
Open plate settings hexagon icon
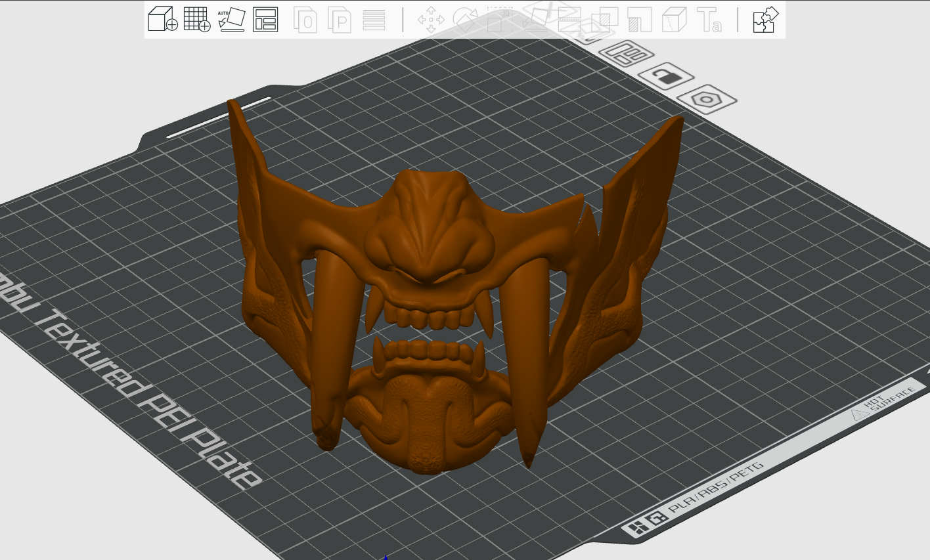pos(707,100)
